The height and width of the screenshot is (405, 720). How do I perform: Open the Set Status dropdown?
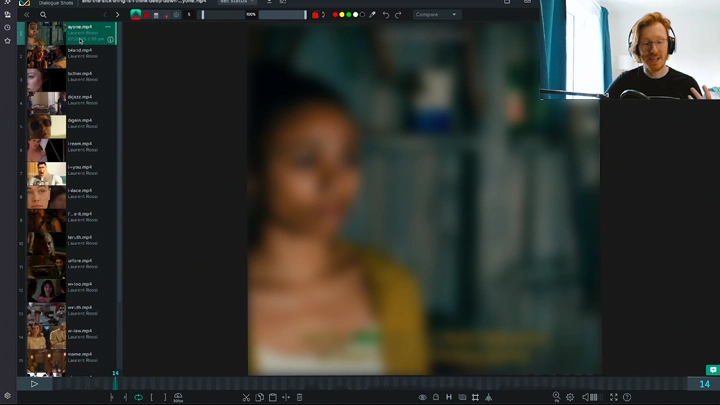point(236,2)
